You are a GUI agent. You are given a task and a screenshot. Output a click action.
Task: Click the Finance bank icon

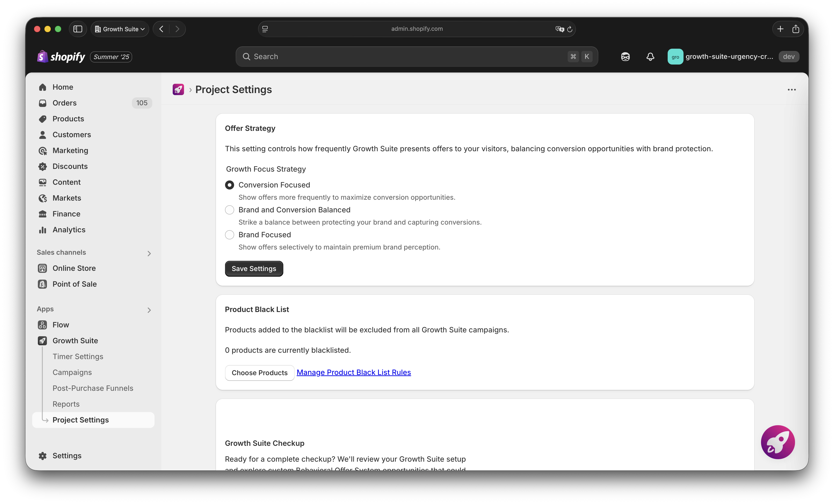(x=42, y=214)
